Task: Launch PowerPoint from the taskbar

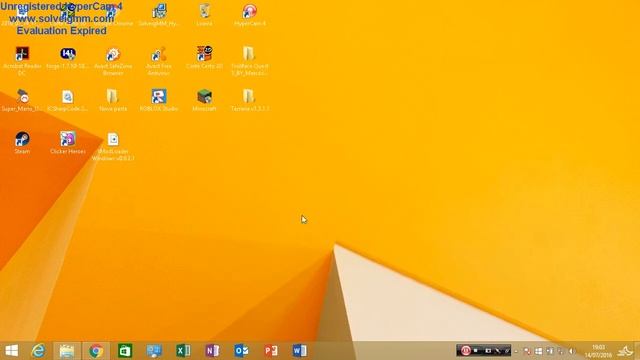Action: coord(271,351)
